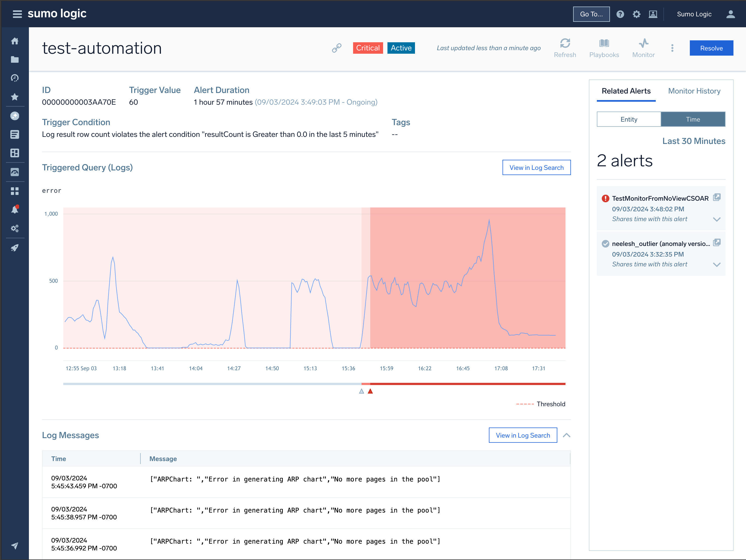
Task: Open the Alerts bell icon in sidebar
Action: pyautogui.click(x=15, y=209)
